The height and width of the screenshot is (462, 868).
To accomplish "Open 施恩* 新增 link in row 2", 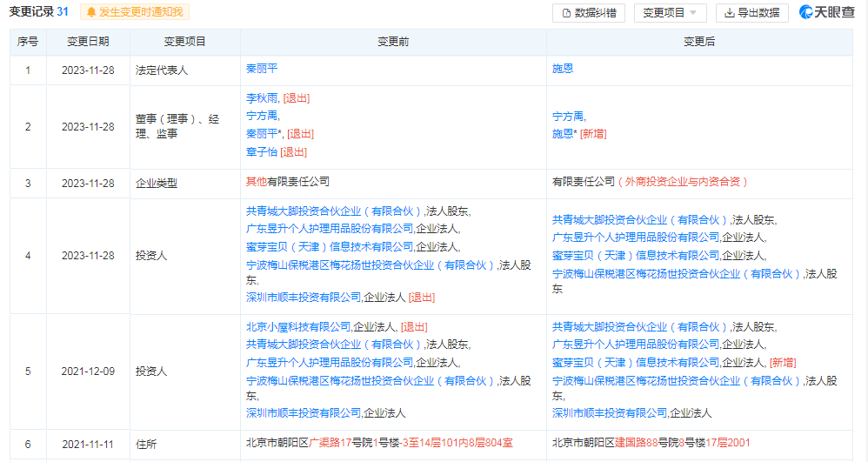I will click(x=564, y=133).
